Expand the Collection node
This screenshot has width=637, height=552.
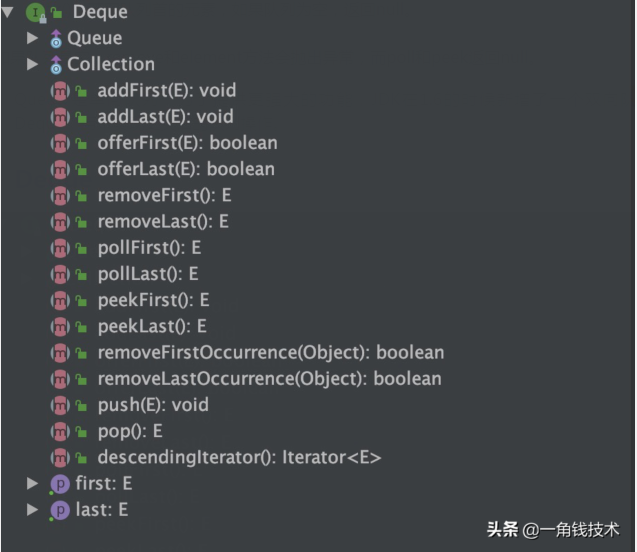[33, 64]
